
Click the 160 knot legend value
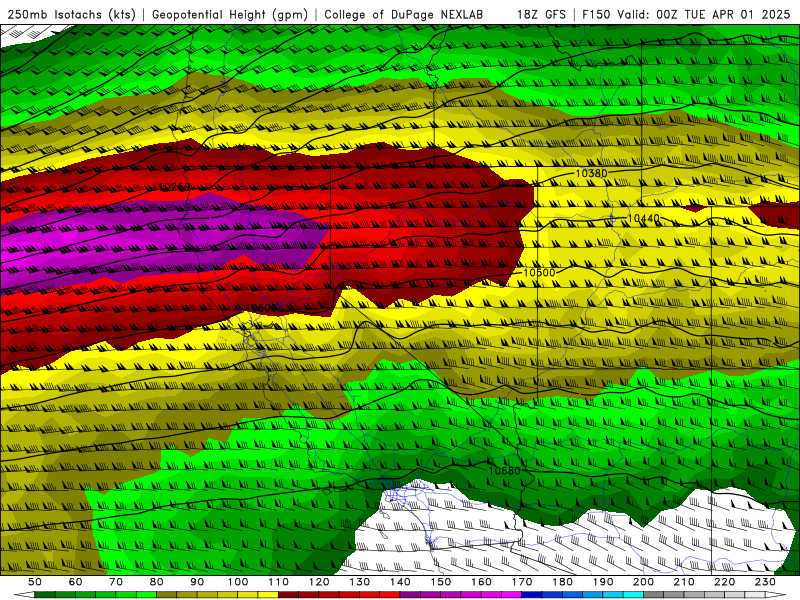481,582
